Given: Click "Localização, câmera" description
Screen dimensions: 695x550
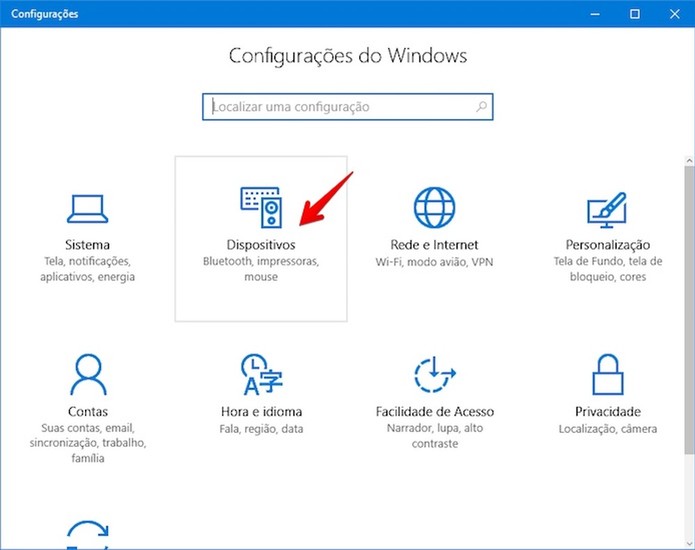Looking at the screenshot, I should [608, 429].
